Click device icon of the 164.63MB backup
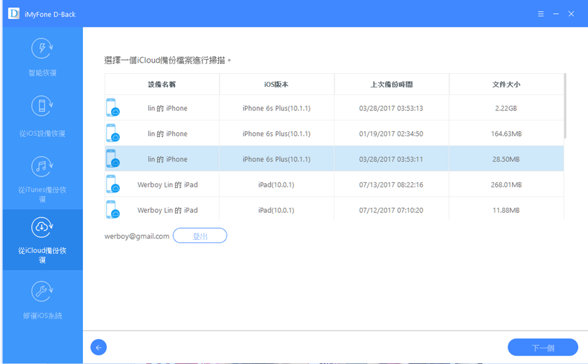 112,133
